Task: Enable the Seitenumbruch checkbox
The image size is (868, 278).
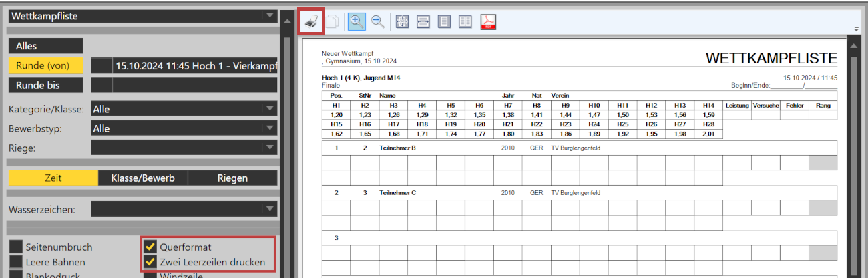Action: pos(15,247)
